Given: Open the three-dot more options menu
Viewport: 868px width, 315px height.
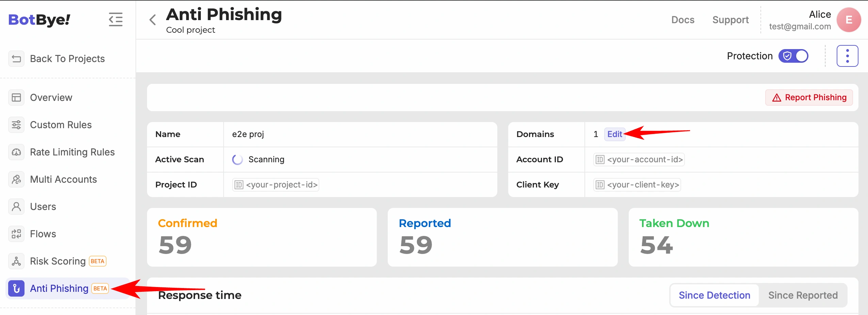Looking at the screenshot, I should [x=848, y=56].
